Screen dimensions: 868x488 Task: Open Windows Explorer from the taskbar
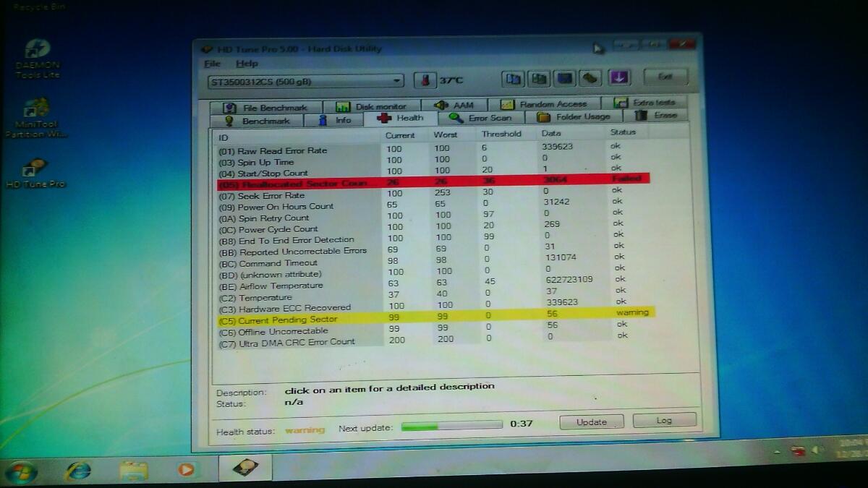coord(133,471)
